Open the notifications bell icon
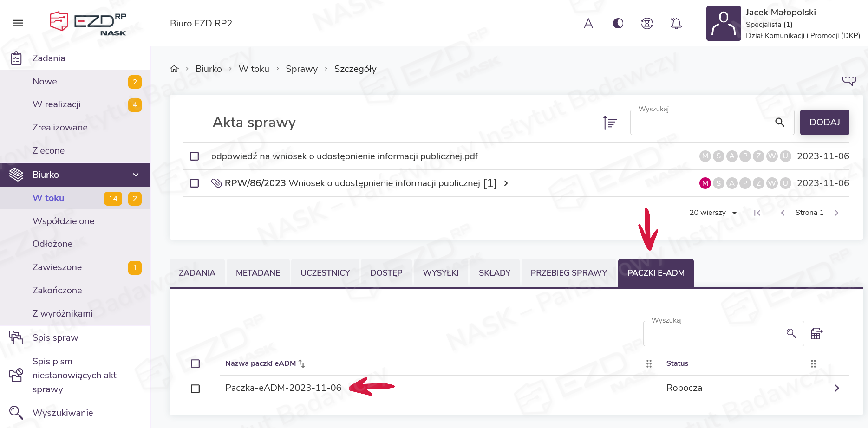Screen dimensions: 868x428 click(676, 23)
